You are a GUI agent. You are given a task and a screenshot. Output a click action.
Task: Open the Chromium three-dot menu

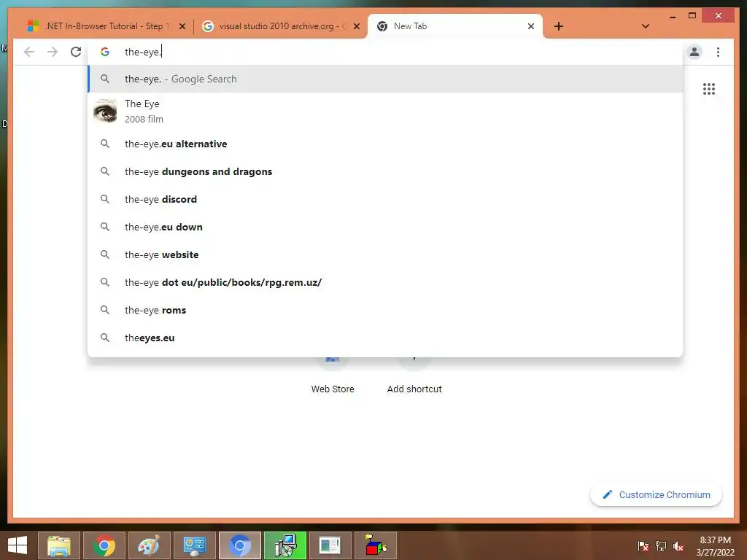718,52
